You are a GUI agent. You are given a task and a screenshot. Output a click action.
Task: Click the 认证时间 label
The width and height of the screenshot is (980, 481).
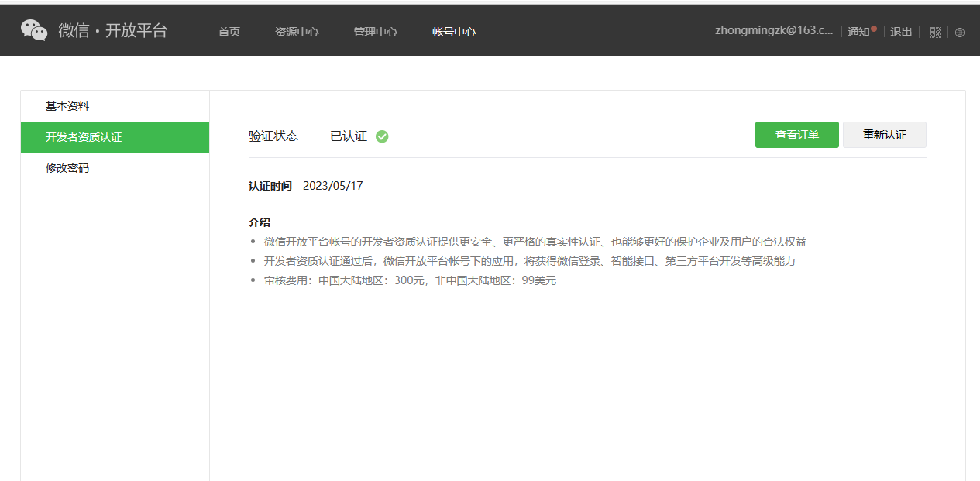[270, 186]
